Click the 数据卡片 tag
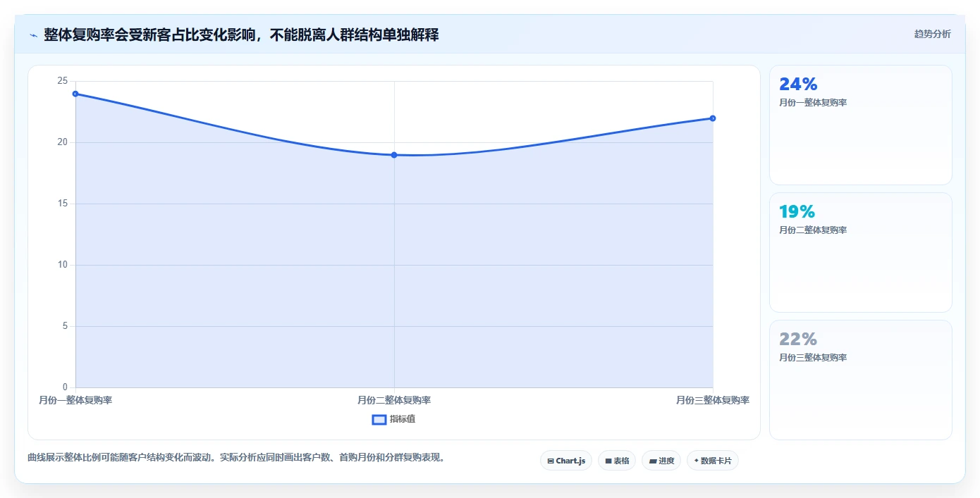980x498 pixels. click(x=713, y=461)
